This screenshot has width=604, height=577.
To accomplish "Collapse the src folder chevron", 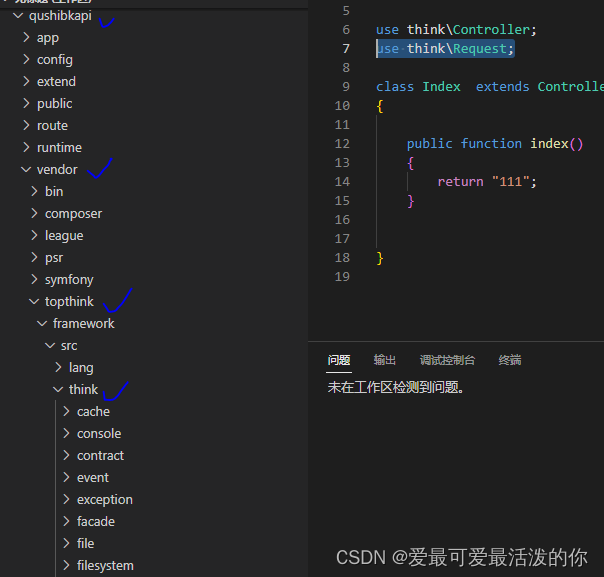I will point(50,346).
